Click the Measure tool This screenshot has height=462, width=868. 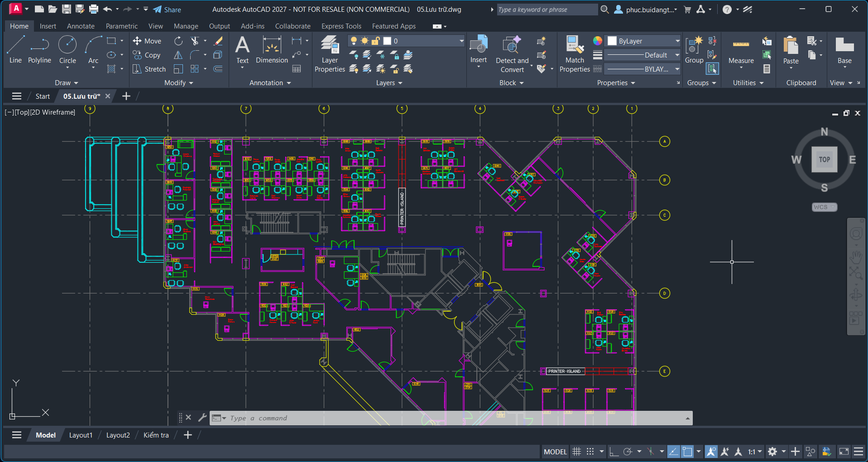[x=741, y=50]
